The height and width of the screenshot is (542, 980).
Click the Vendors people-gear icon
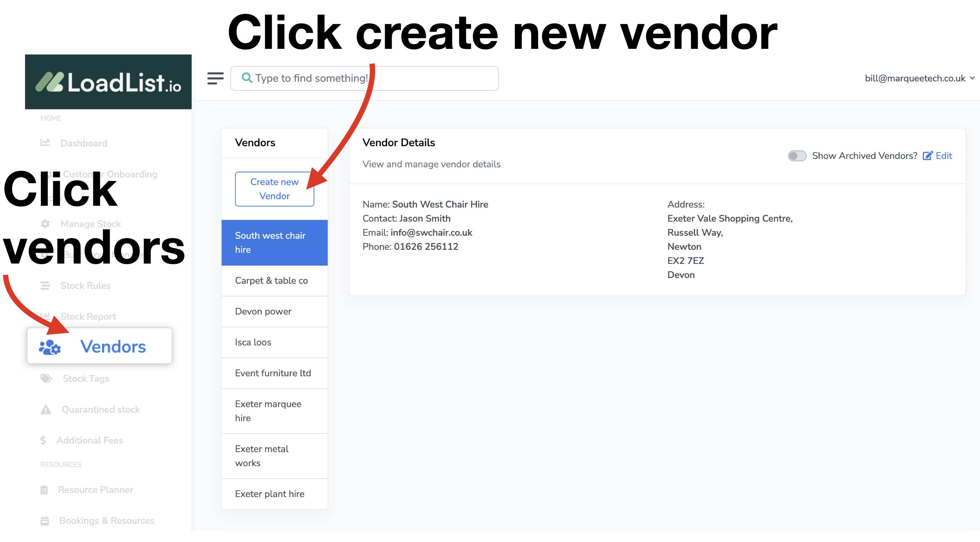coord(50,347)
